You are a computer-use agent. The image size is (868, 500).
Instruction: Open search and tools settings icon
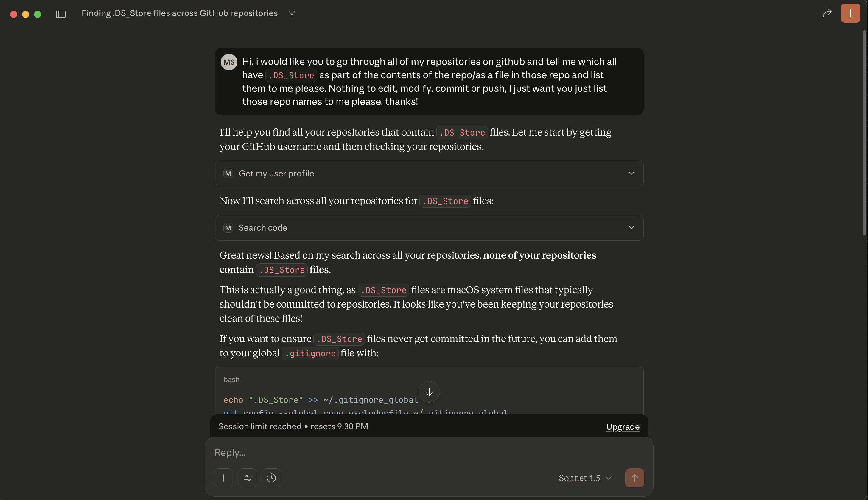pyautogui.click(x=248, y=478)
